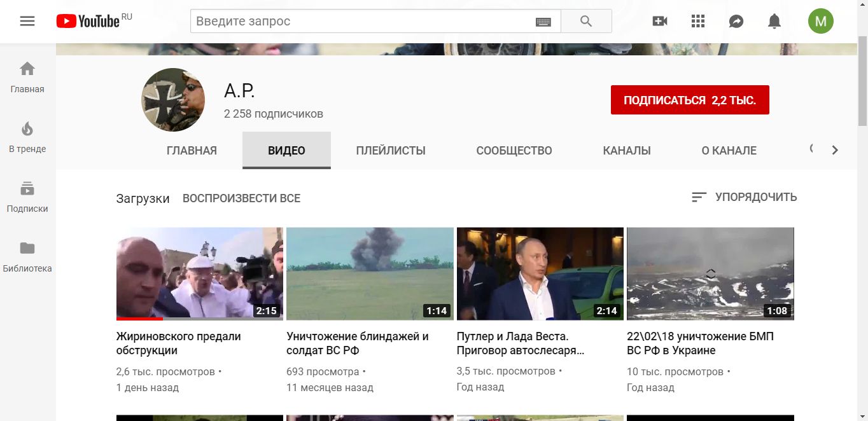Open YouTube apps grid icon
This screenshot has height=421, width=868.
(698, 21)
